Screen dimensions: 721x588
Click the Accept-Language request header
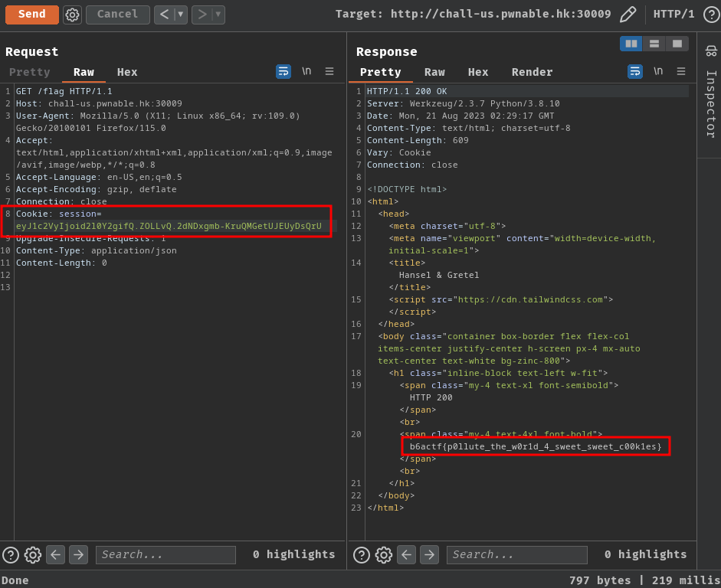tap(99, 177)
